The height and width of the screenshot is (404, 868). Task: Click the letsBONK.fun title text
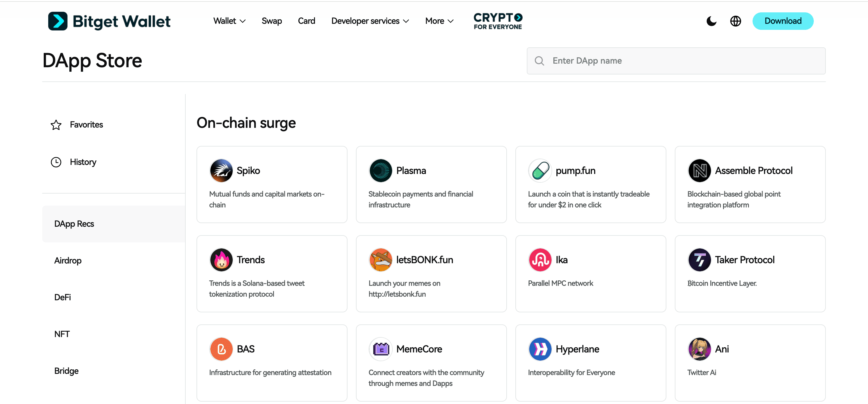pyautogui.click(x=424, y=260)
